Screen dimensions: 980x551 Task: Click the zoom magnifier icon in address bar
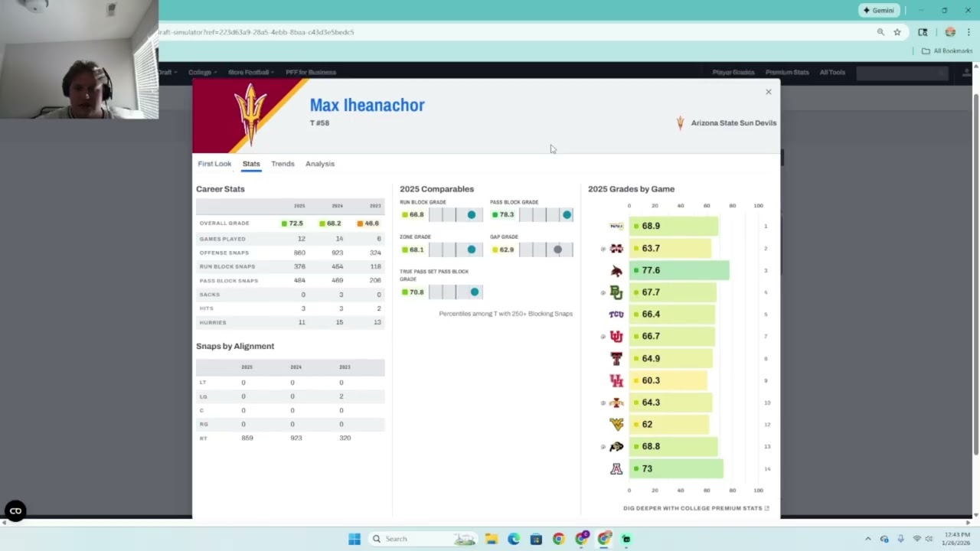880,32
